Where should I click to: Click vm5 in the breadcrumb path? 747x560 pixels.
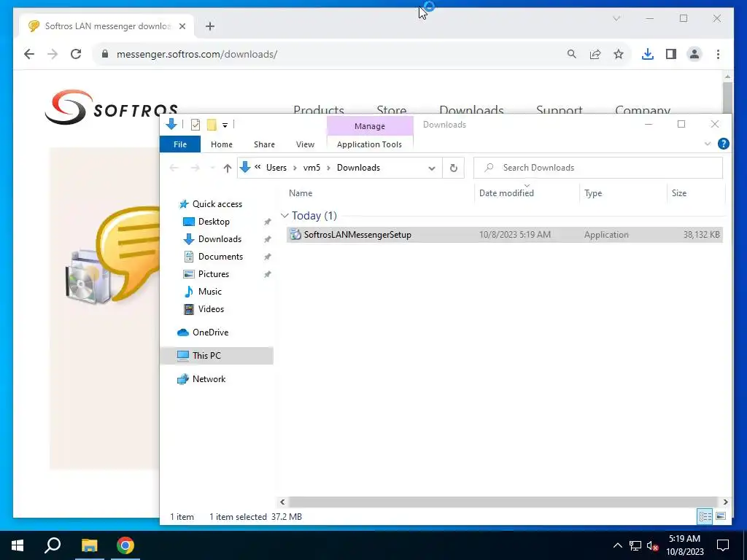pyautogui.click(x=311, y=168)
